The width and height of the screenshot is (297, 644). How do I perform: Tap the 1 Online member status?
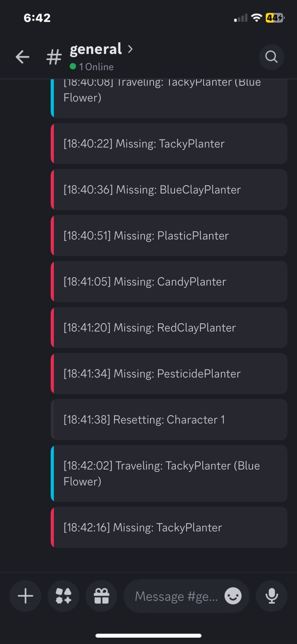[x=92, y=67]
